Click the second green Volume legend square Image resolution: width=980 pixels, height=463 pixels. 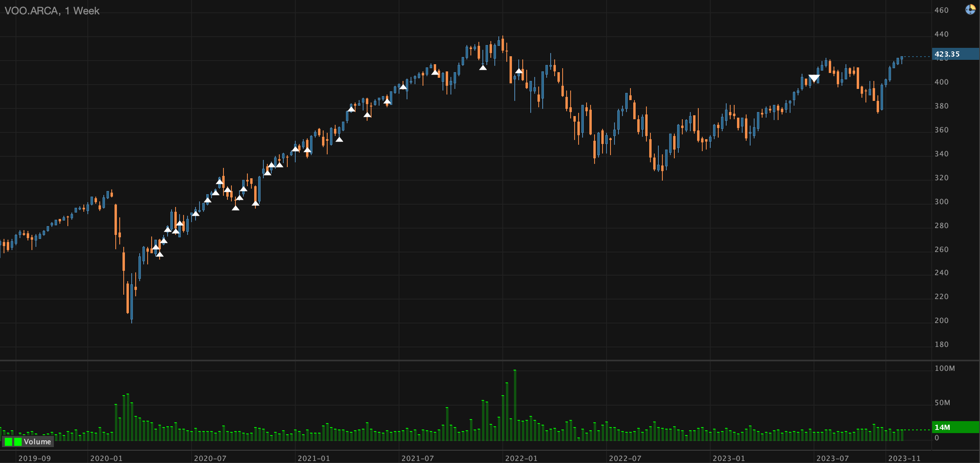coord(18,441)
